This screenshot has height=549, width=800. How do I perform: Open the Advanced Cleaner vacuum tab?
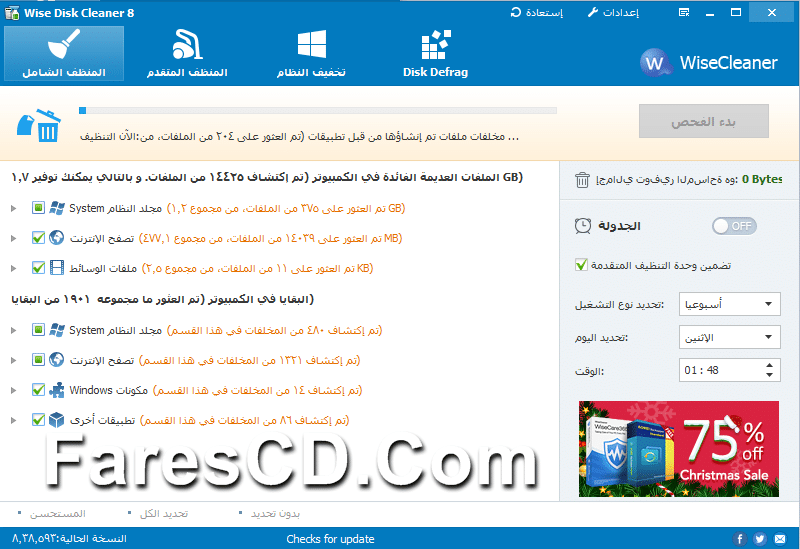(x=187, y=54)
